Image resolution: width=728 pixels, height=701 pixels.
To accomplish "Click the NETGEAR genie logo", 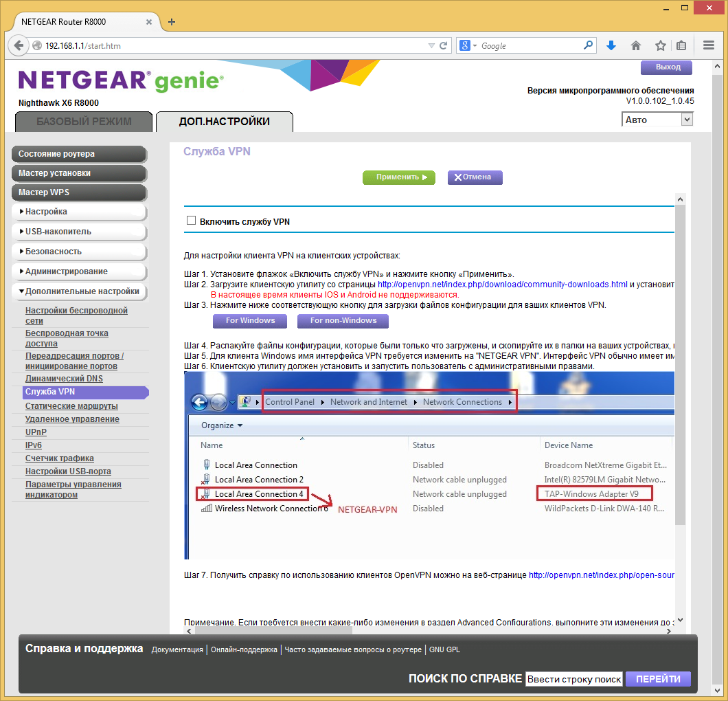I will click(x=121, y=80).
